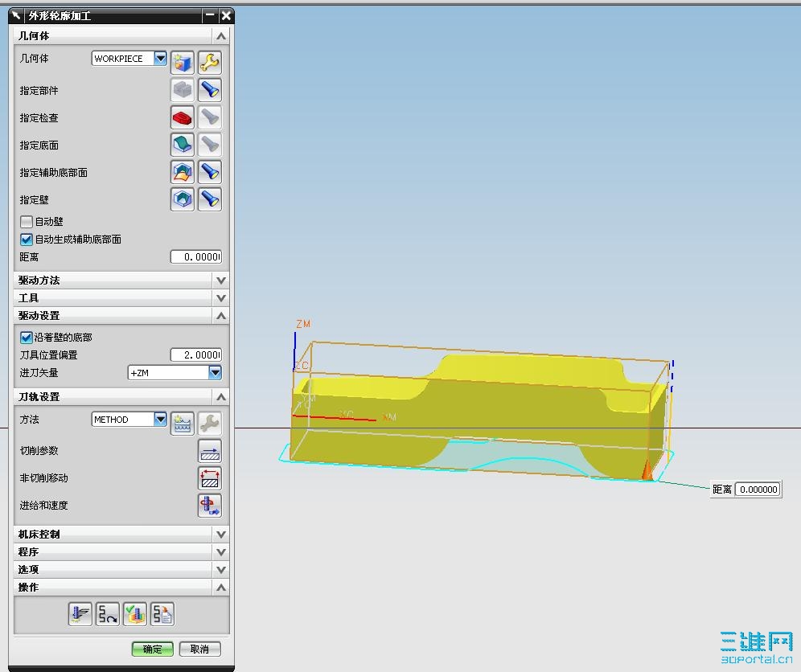Image resolution: width=801 pixels, height=672 pixels.
Task: Display the 指定辅助底部面 geometry with flashlight
Action: coord(209,172)
